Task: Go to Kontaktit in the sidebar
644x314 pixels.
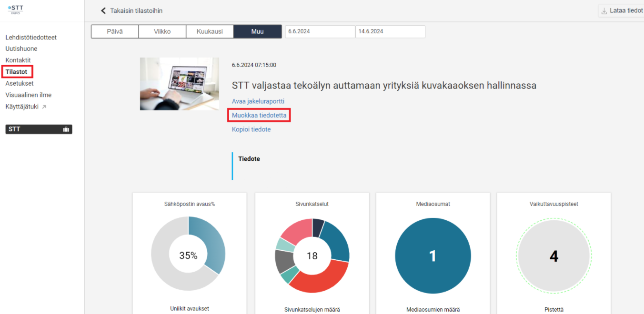Action: [x=18, y=60]
